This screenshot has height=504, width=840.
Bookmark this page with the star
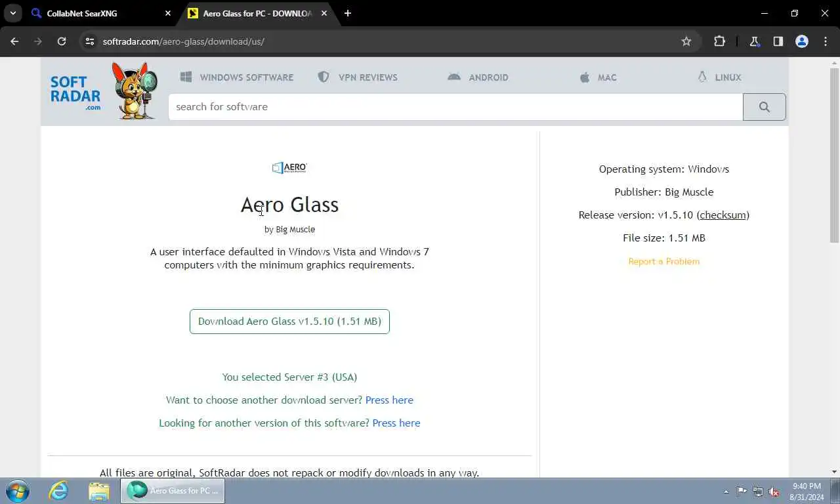point(686,41)
